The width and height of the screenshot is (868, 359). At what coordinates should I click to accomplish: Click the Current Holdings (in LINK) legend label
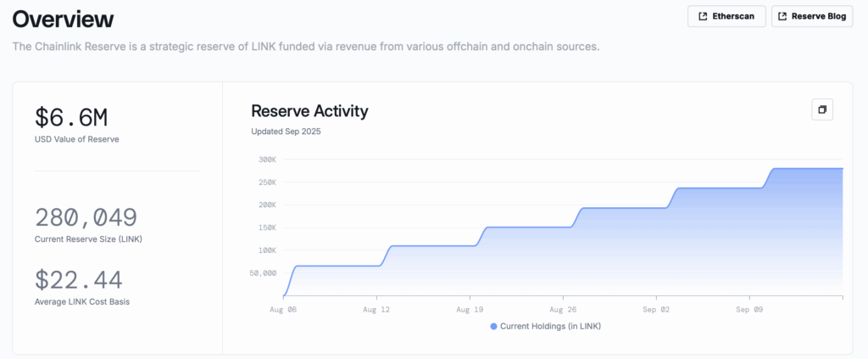[x=550, y=326]
